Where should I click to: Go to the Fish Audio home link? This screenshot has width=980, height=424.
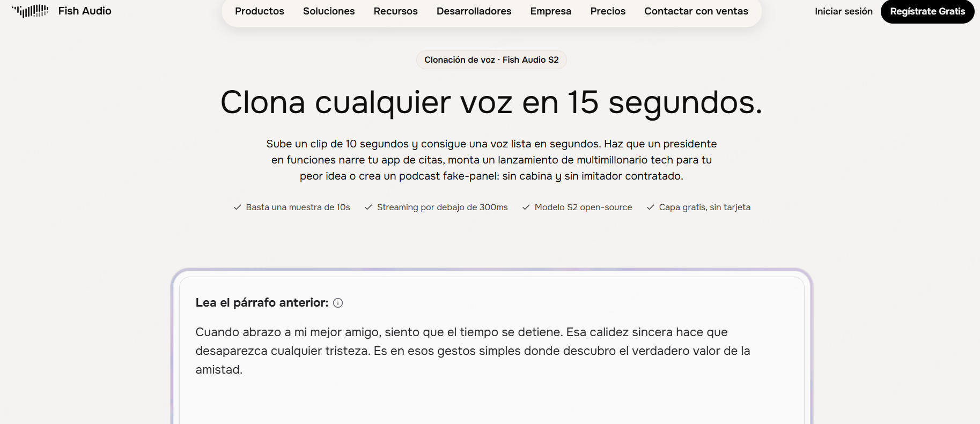[x=61, y=11]
